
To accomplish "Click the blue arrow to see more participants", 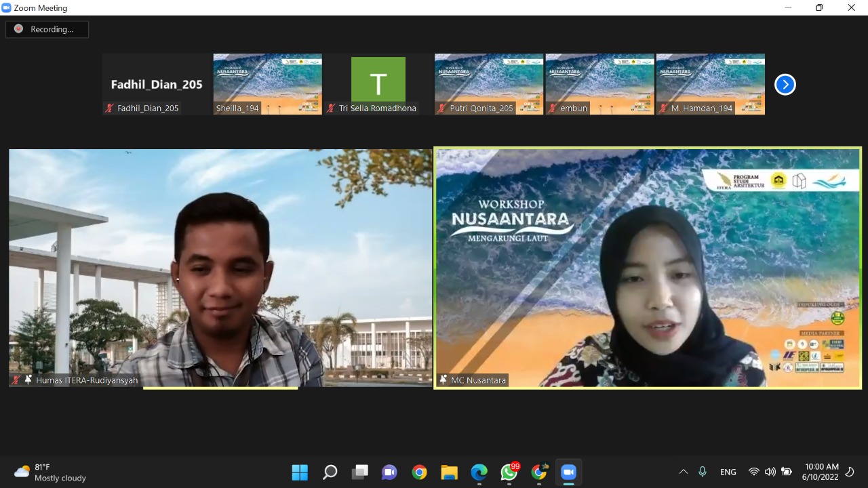I will [x=785, y=84].
